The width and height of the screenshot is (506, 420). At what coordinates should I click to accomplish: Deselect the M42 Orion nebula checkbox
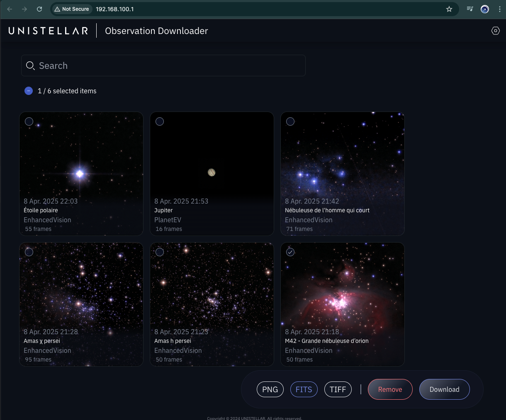(x=290, y=252)
